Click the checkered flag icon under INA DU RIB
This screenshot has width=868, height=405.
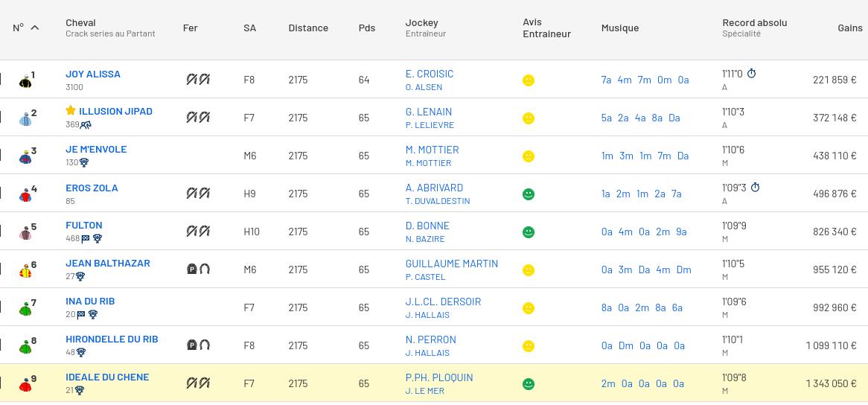81,315
